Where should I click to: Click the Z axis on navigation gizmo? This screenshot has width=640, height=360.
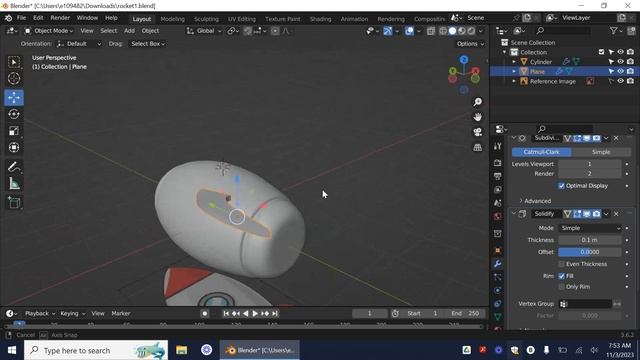(464, 60)
